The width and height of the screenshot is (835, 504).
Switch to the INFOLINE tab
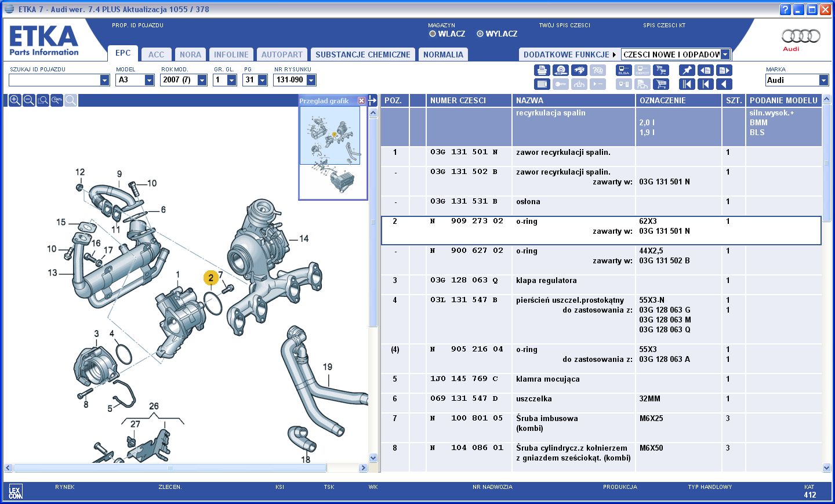(x=231, y=55)
